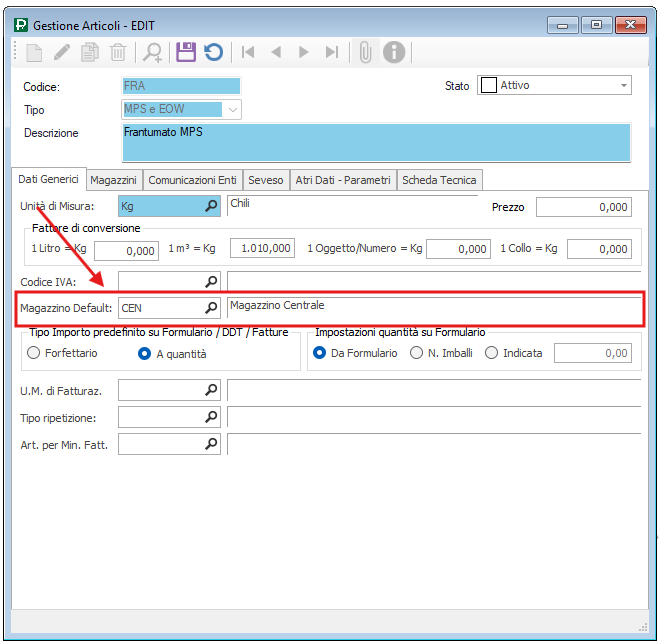
Task: Click the info circle icon in toolbar
Action: pos(393,52)
